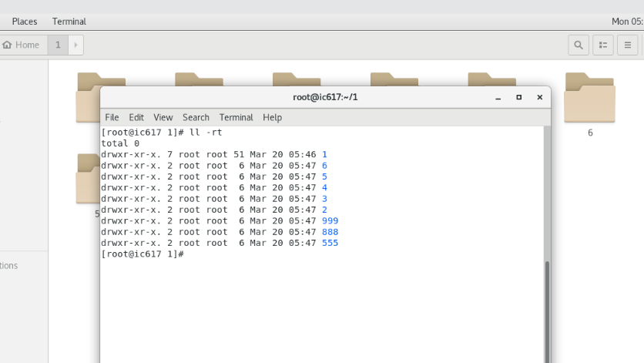Click directory name '555' in terminal listing
644x363 pixels.
[330, 243]
